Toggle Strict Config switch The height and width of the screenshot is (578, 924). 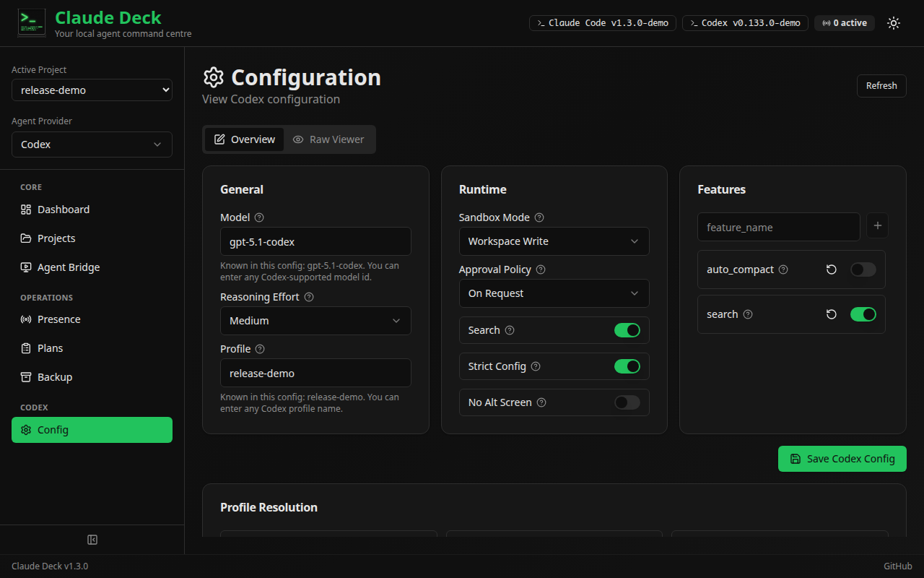point(627,366)
